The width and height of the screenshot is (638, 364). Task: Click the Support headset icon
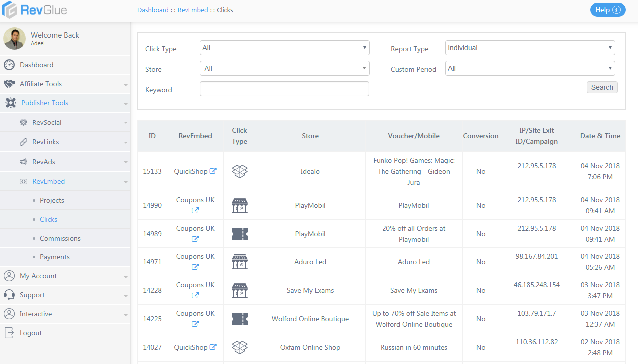tap(9, 295)
